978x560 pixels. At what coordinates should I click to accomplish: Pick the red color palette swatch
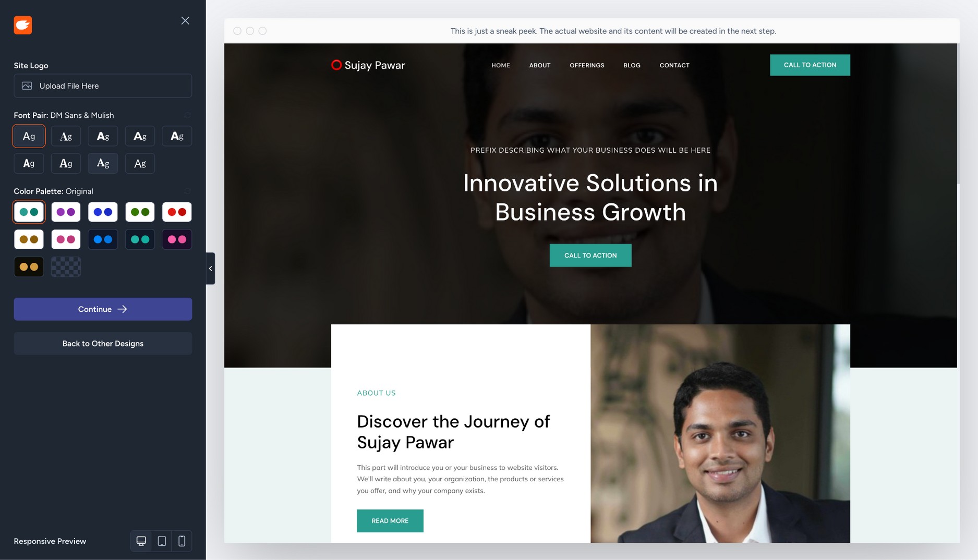pos(177,212)
